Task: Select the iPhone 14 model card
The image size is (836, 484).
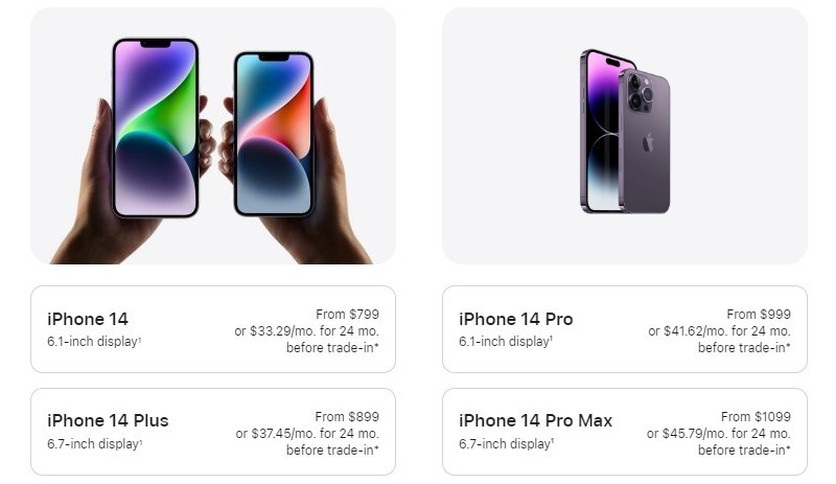Action: coord(213,329)
